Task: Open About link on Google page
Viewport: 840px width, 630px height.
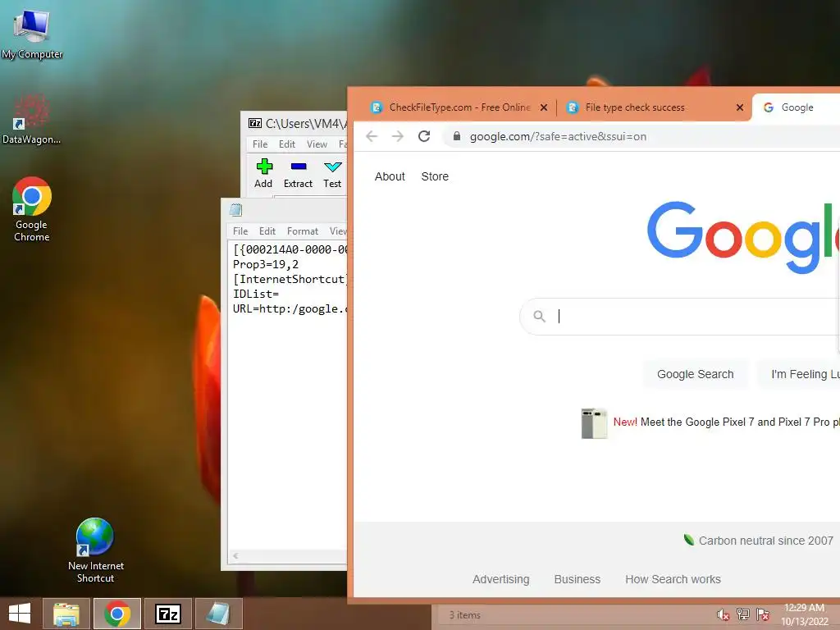Action: click(390, 176)
